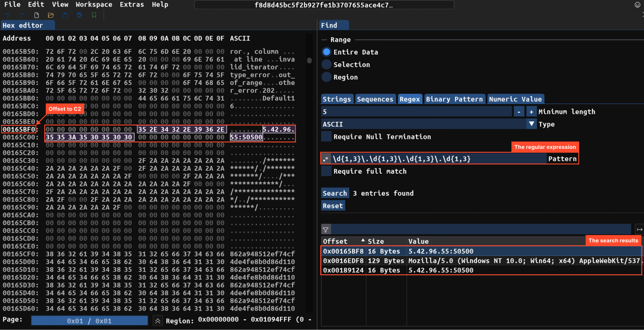The height and width of the screenshot is (330, 644).
Task: Enable the Require Null Termination checkbox
Action: point(326,137)
